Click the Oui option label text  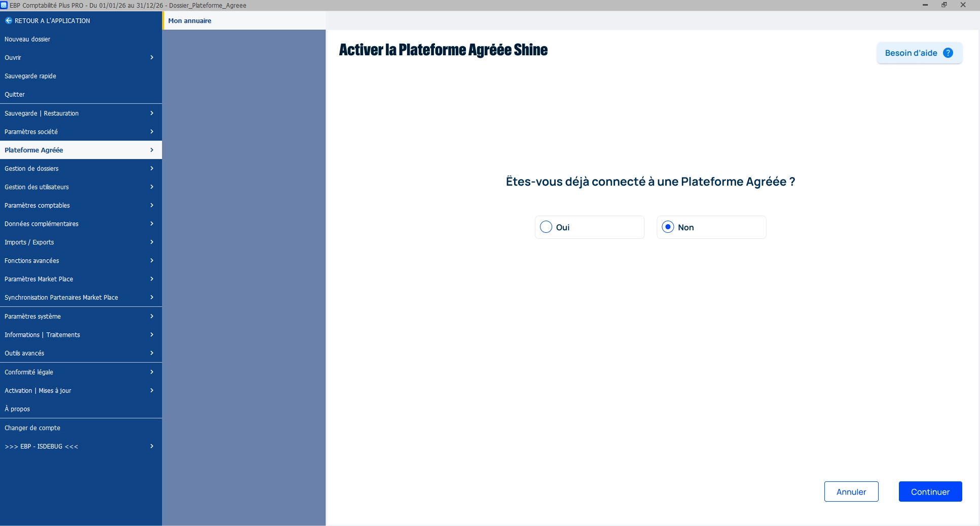pos(563,227)
